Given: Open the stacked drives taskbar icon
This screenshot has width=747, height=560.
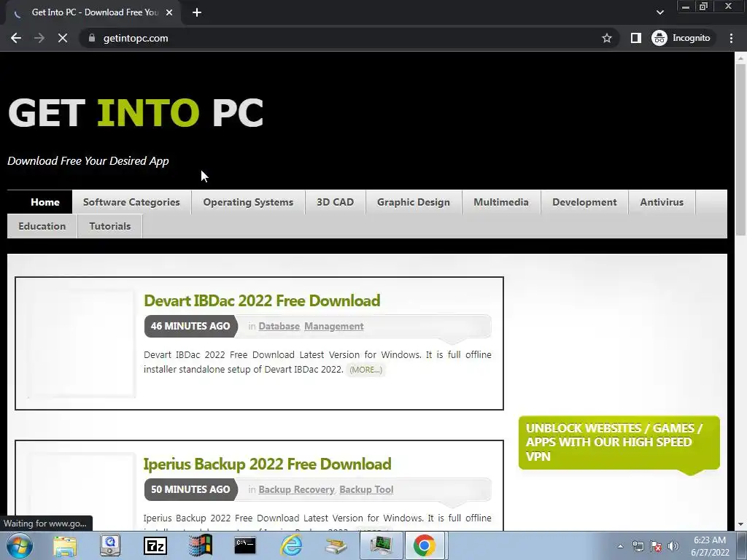Looking at the screenshot, I should click(x=336, y=545).
